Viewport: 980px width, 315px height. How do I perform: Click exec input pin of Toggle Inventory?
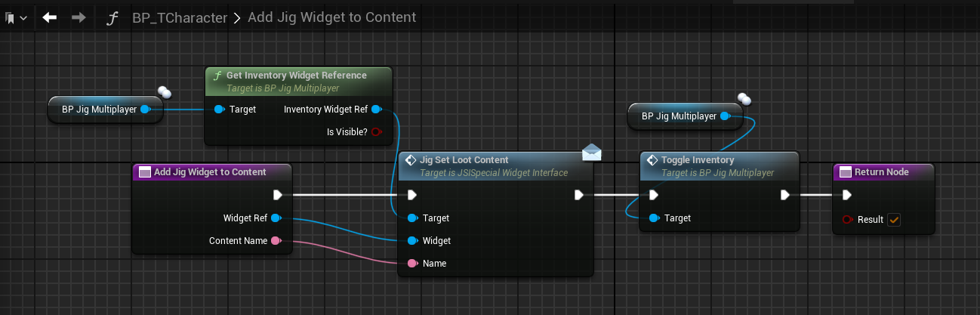click(x=653, y=195)
